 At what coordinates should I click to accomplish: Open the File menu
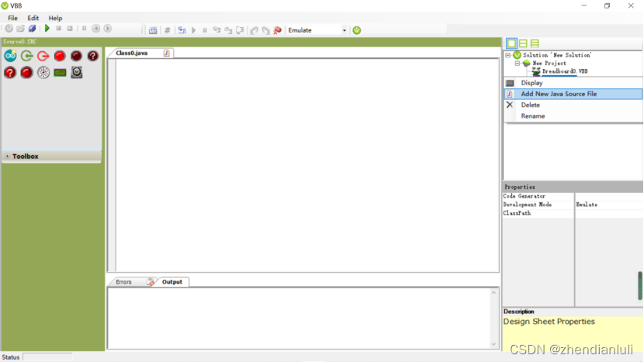click(12, 18)
